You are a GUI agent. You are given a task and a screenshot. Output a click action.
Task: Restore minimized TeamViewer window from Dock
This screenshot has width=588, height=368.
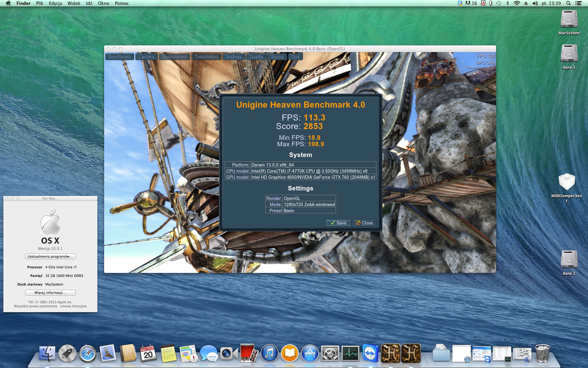[x=482, y=353]
